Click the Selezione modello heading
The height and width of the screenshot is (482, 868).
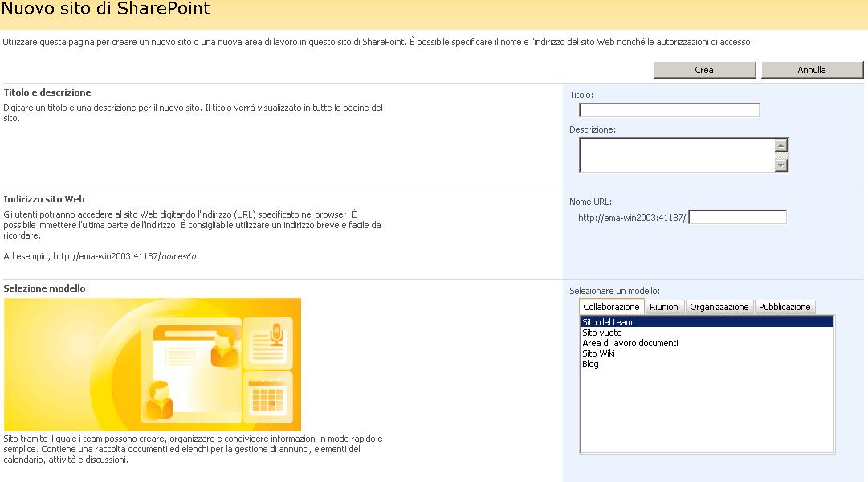pyautogui.click(x=44, y=288)
